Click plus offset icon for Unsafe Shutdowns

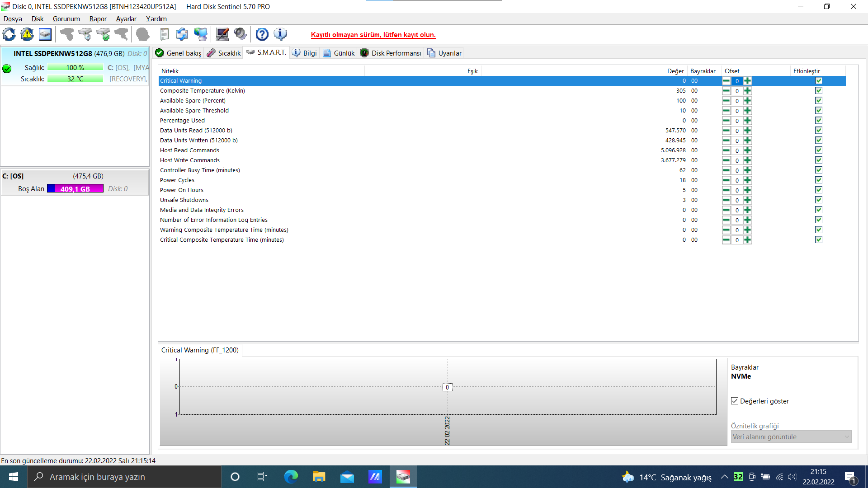pyautogui.click(x=748, y=200)
